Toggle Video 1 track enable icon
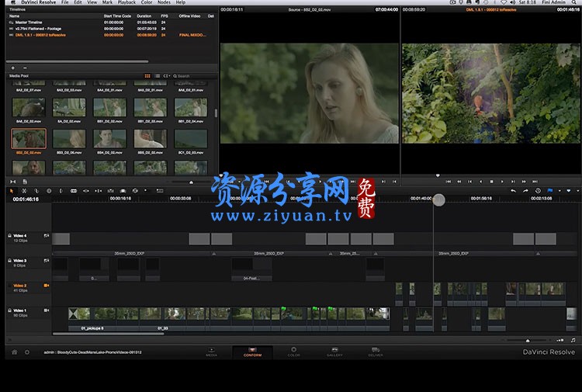The width and height of the screenshot is (582, 392). click(47, 310)
